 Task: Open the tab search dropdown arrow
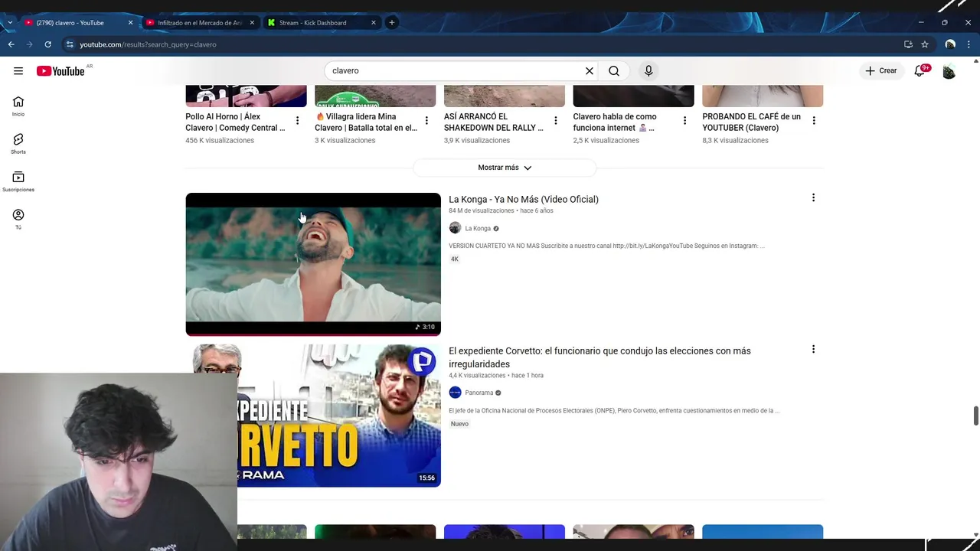coord(9,23)
